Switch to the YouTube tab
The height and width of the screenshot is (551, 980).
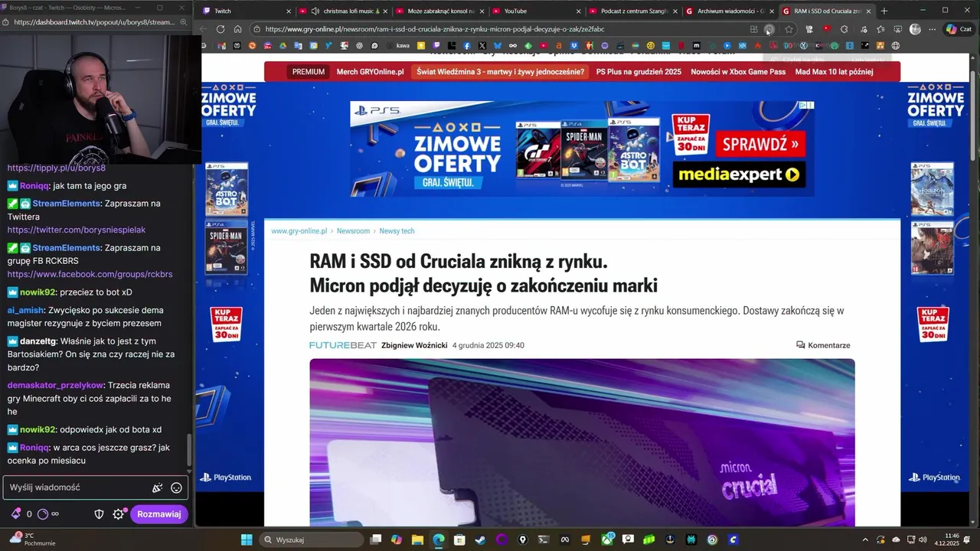click(x=537, y=11)
